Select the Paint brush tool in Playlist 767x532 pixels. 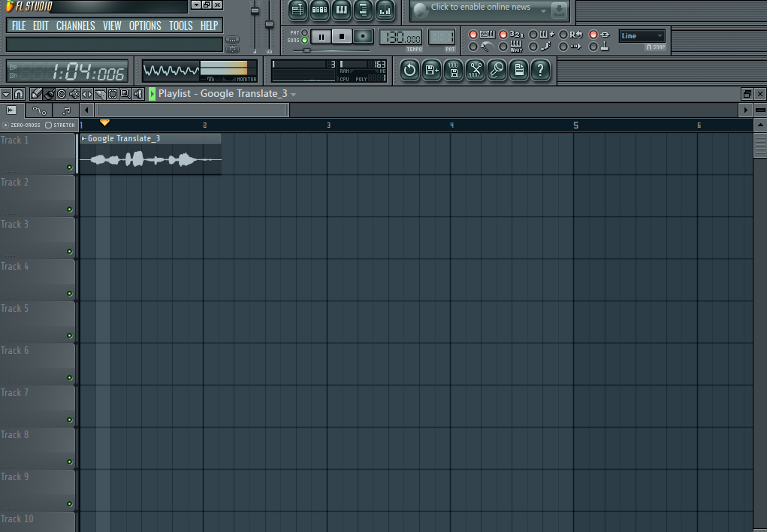coord(49,94)
